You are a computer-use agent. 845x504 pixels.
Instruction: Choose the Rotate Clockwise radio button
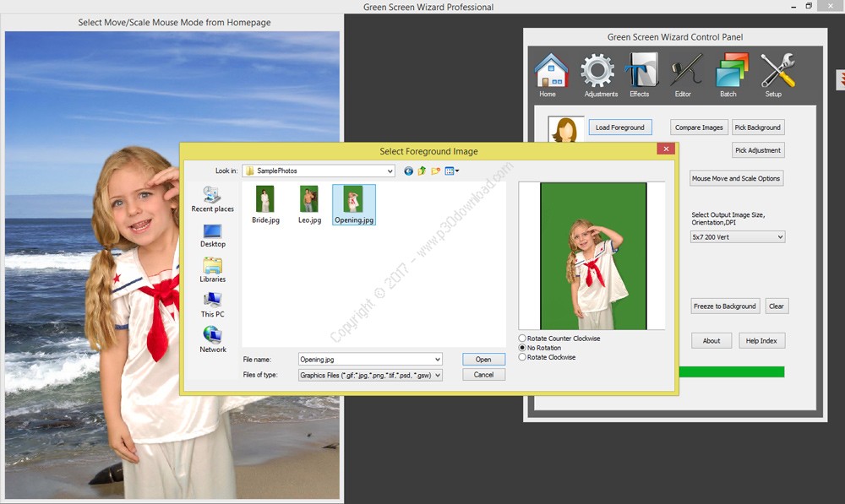click(x=522, y=357)
